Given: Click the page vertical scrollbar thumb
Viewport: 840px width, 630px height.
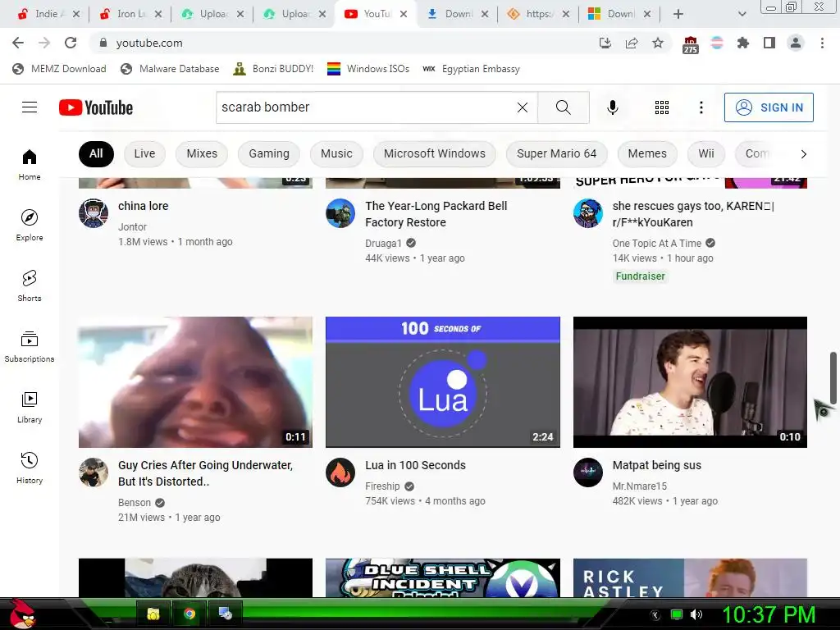Looking at the screenshot, I should click(833, 377).
